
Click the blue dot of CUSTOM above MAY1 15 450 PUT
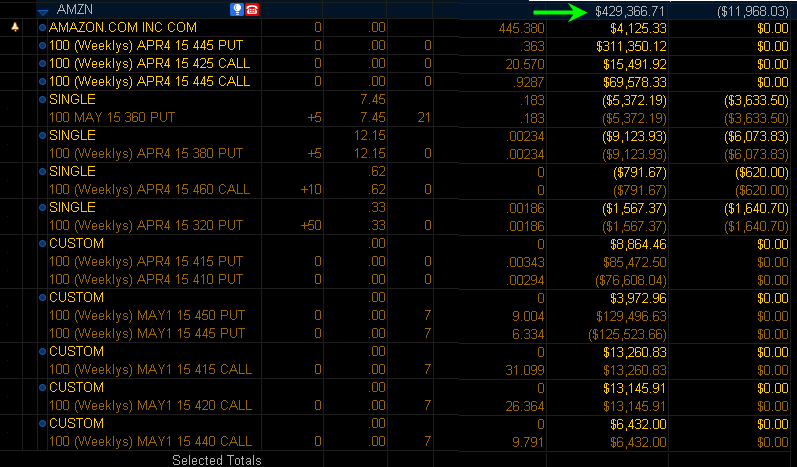pyautogui.click(x=42, y=298)
